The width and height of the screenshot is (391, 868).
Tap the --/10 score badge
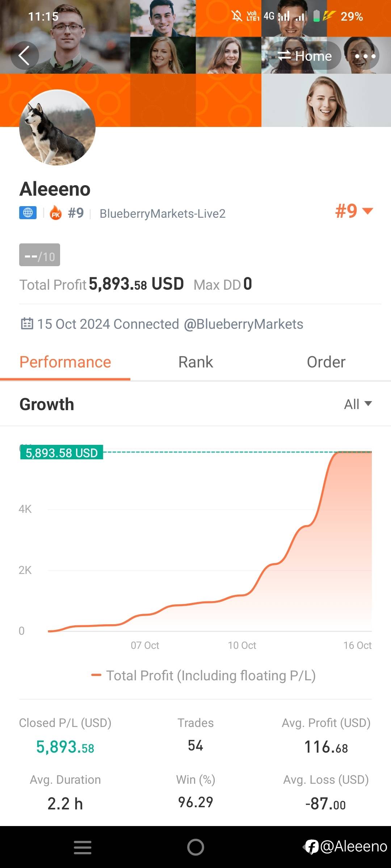tap(39, 255)
